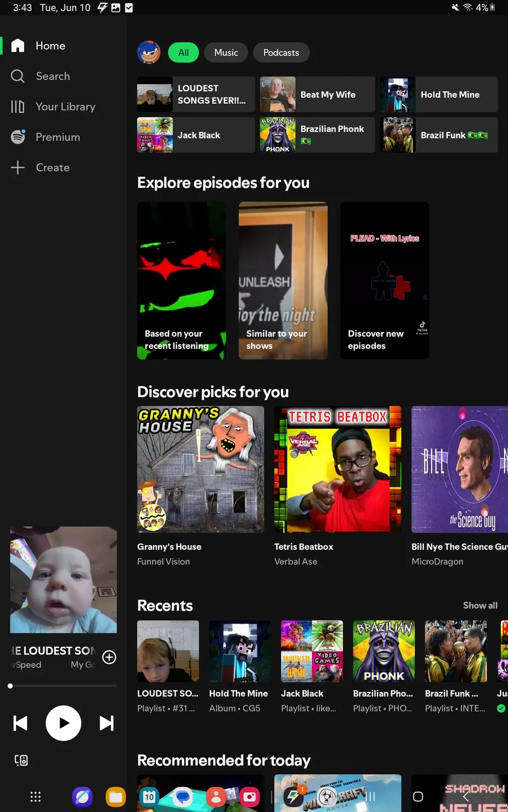Click 'MicroDragon' artist text
The width and height of the screenshot is (508, 812).
pyautogui.click(x=437, y=562)
